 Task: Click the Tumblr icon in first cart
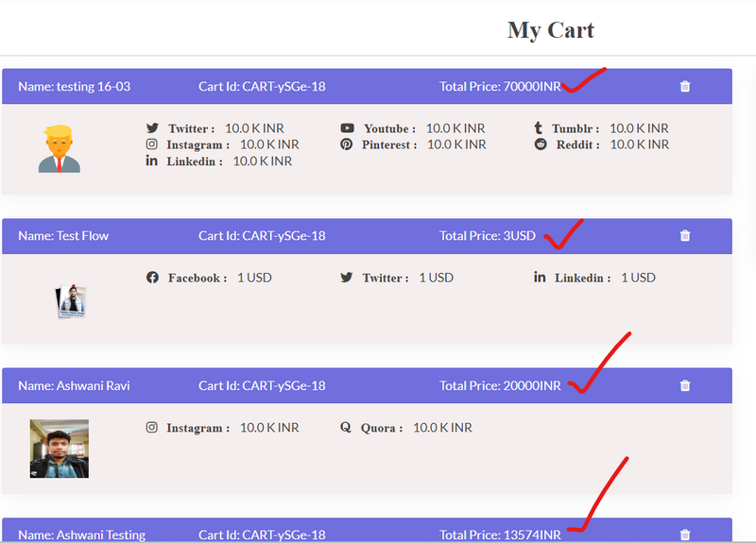pos(539,128)
